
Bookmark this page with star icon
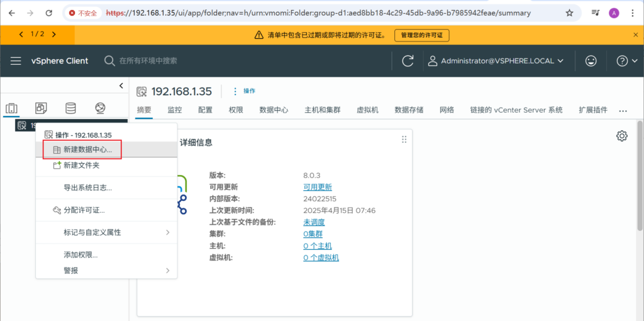pos(569,13)
